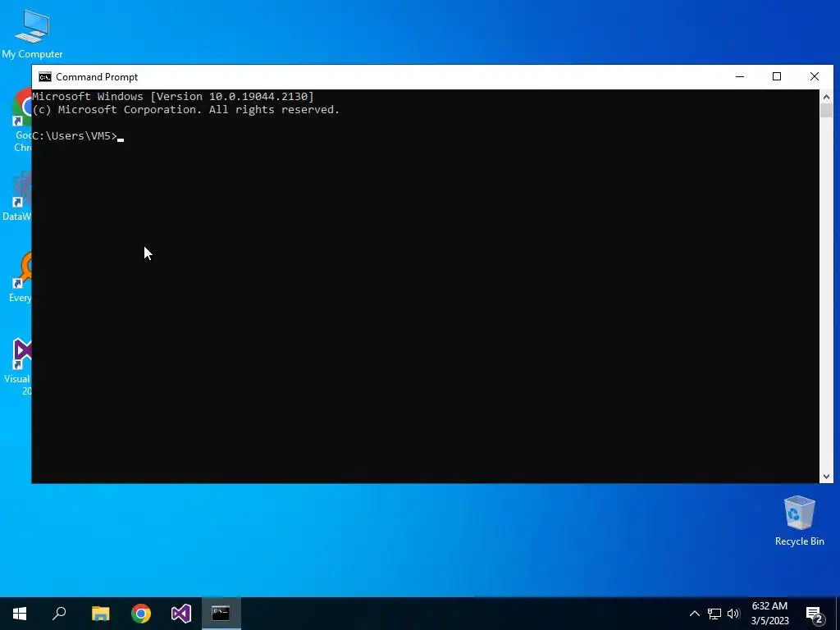Open the Windows Start menu
The width and height of the screenshot is (840, 630).
20,614
